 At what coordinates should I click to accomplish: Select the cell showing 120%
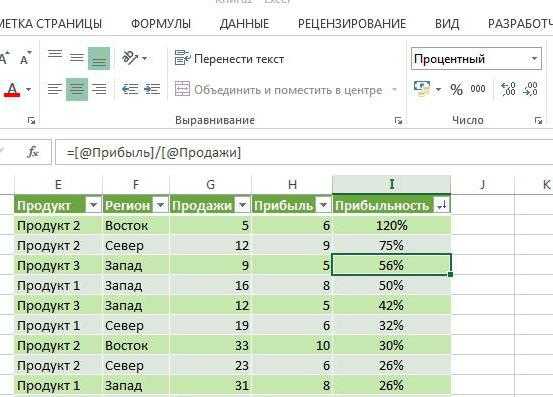pos(391,225)
